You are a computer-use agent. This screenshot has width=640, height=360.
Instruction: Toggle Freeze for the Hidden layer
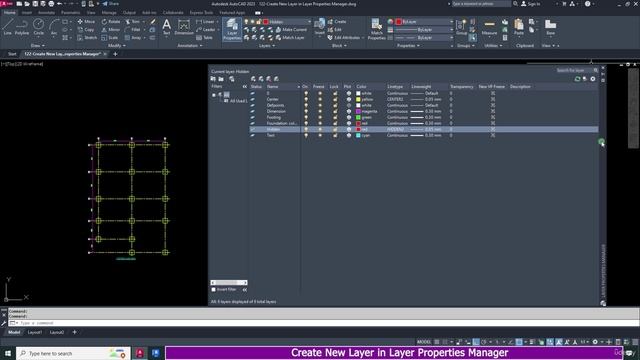(x=320, y=129)
